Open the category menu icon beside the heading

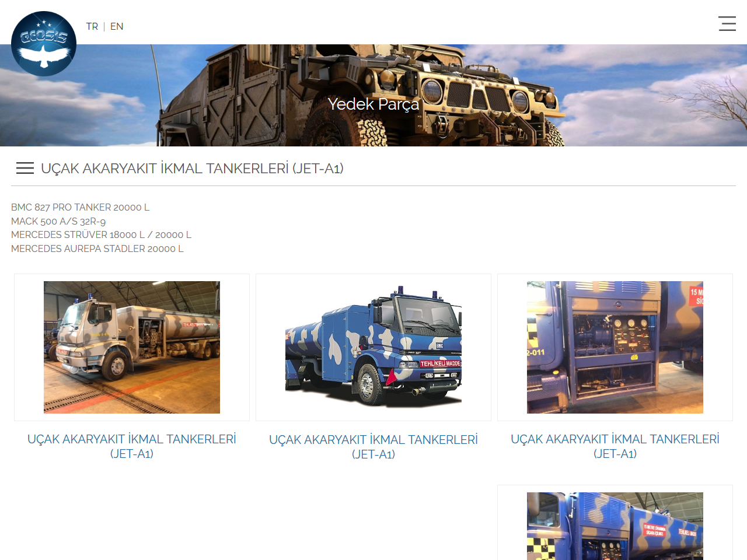(25, 168)
